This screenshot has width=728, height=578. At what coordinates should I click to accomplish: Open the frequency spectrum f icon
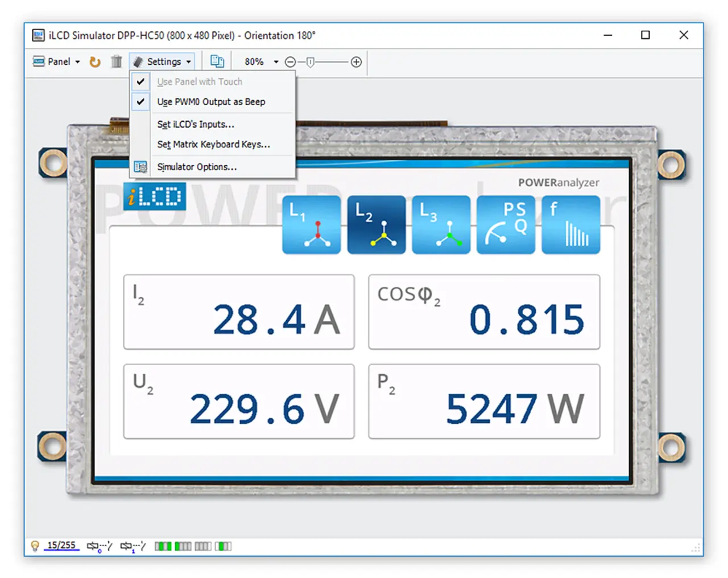coord(570,225)
